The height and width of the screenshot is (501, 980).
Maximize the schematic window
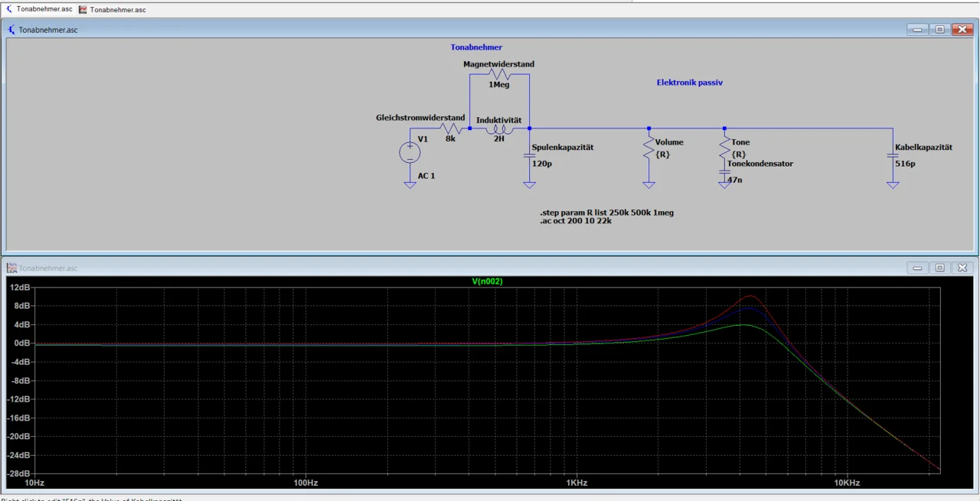point(939,30)
